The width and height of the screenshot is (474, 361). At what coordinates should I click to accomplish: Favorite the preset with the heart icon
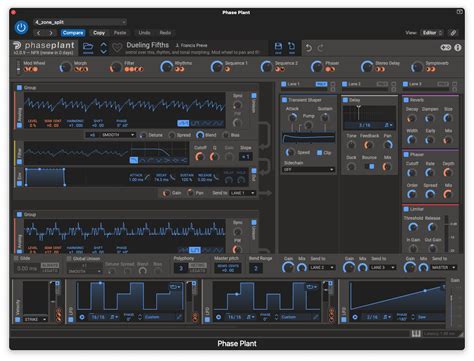tap(117, 48)
